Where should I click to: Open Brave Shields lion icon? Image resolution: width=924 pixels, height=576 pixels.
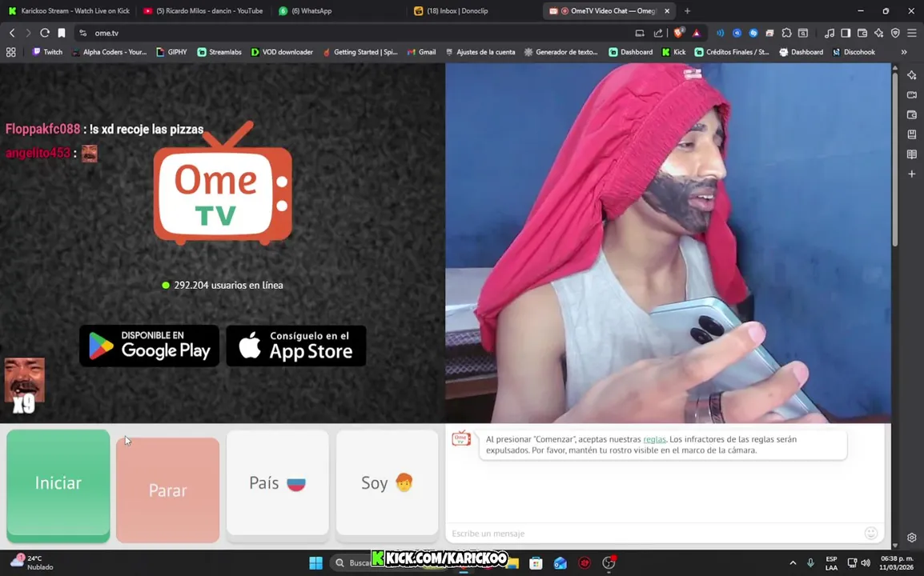[678, 33]
